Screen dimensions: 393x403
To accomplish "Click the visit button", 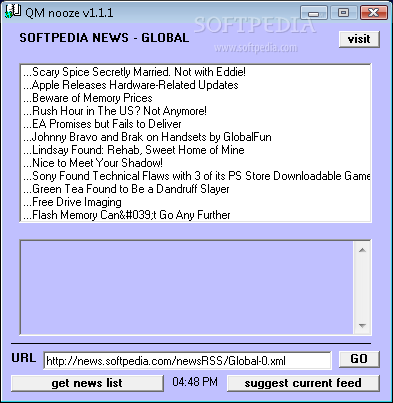I will coord(359,39).
